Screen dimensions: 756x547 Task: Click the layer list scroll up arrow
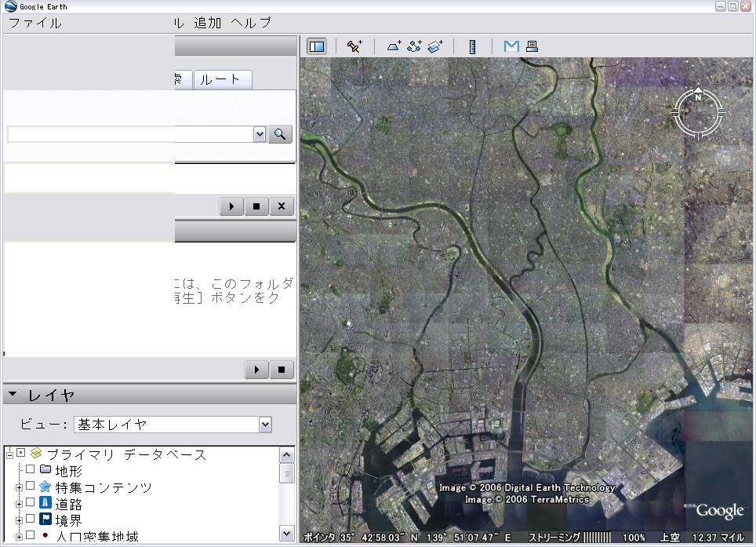coord(287,455)
